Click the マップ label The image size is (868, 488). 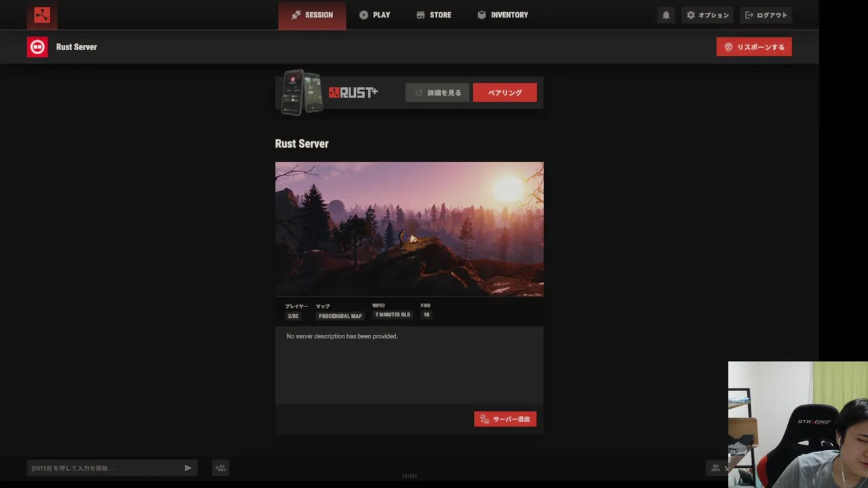click(x=323, y=306)
